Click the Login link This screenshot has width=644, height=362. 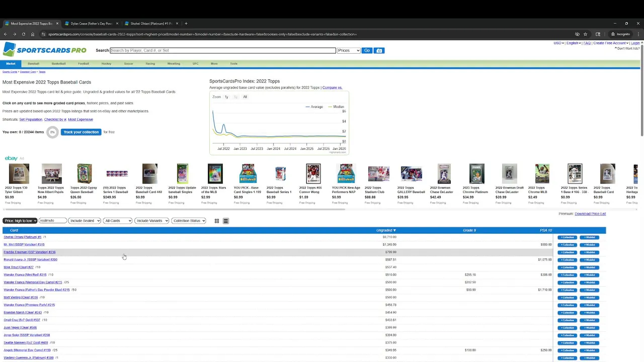click(x=635, y=43)
